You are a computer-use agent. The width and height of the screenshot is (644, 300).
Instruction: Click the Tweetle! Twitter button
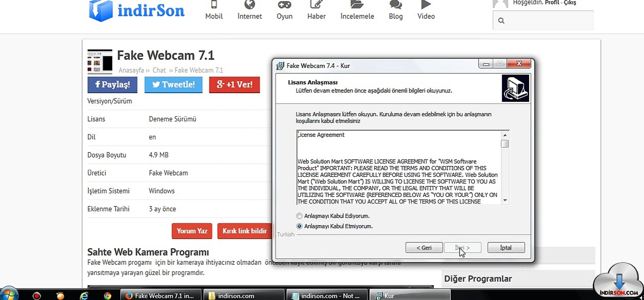pos(173,84)
